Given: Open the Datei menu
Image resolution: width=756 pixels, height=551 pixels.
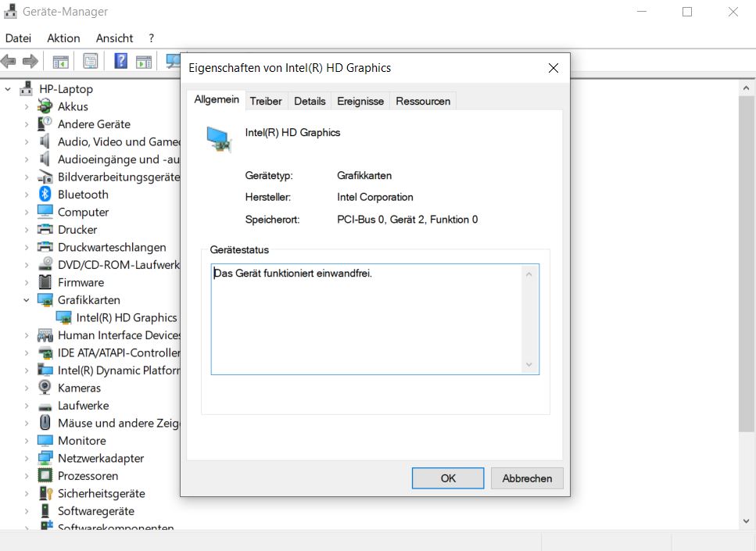Looking at the screenshot, I should 18,38.
